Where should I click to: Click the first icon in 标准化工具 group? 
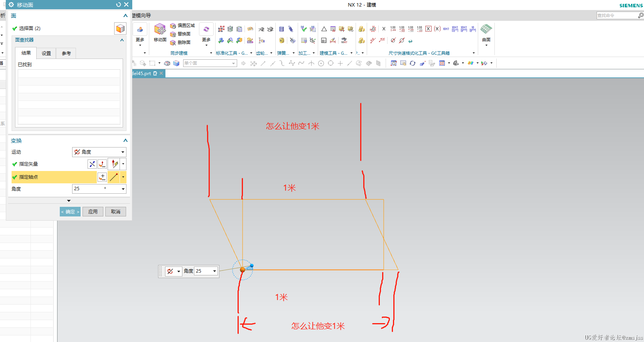[221, 29]
